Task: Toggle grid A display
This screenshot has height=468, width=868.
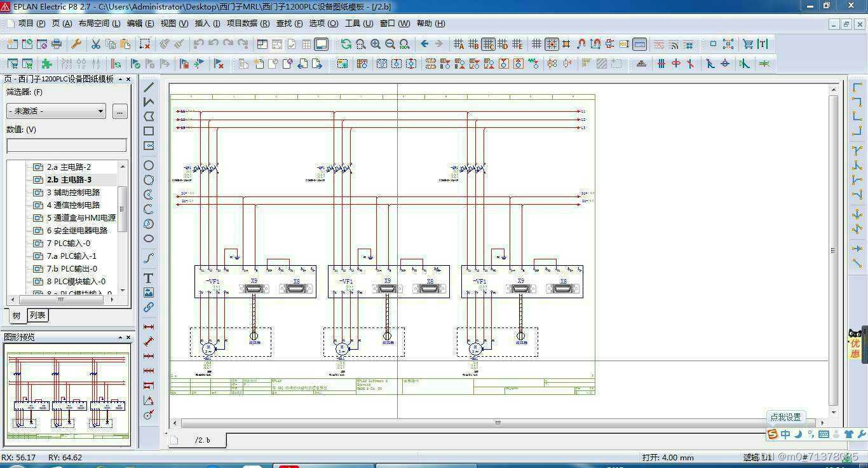Action: (459, 44)
